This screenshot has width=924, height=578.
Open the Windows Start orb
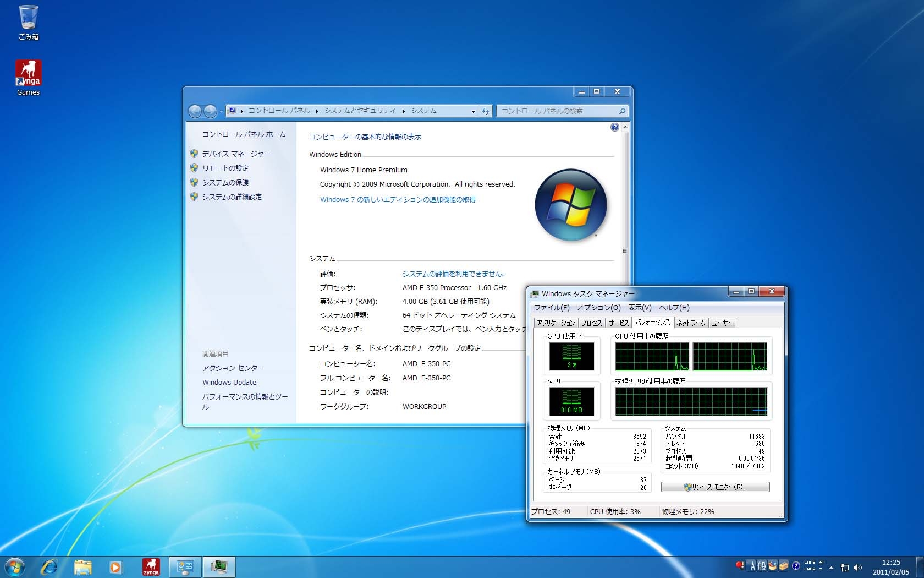click(15, 566)
